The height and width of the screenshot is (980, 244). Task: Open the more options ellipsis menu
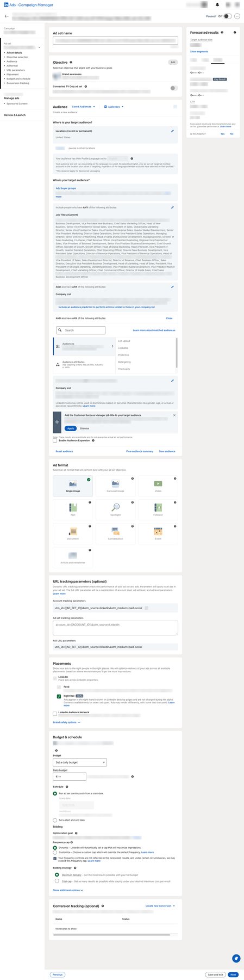point(237,16)
